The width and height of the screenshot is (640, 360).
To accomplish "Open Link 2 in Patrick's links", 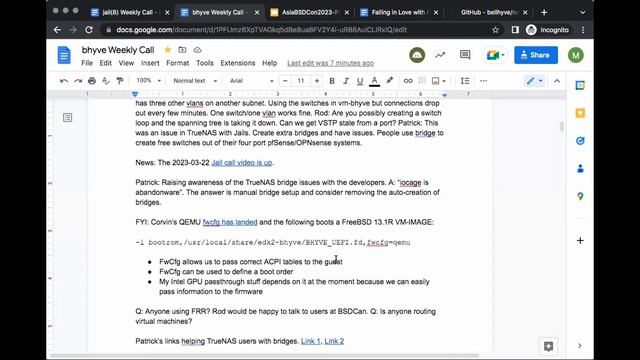I will [334, 341].
